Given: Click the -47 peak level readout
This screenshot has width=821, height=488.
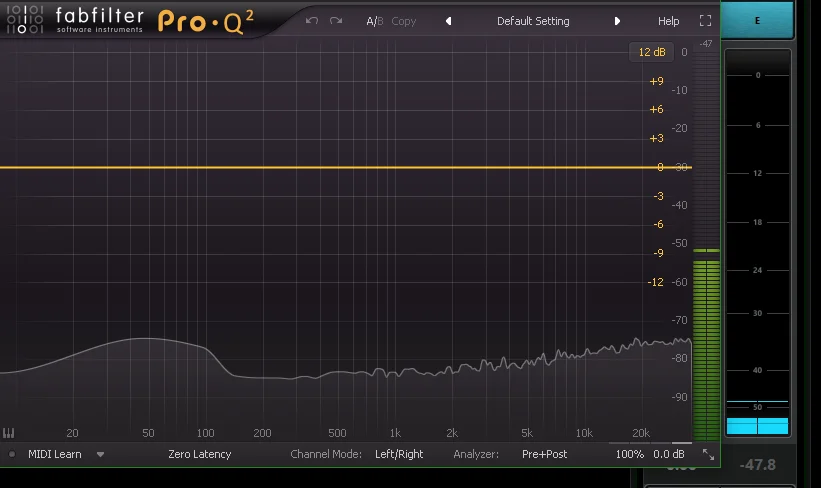Looking at the screenshot, I should 706,44.
